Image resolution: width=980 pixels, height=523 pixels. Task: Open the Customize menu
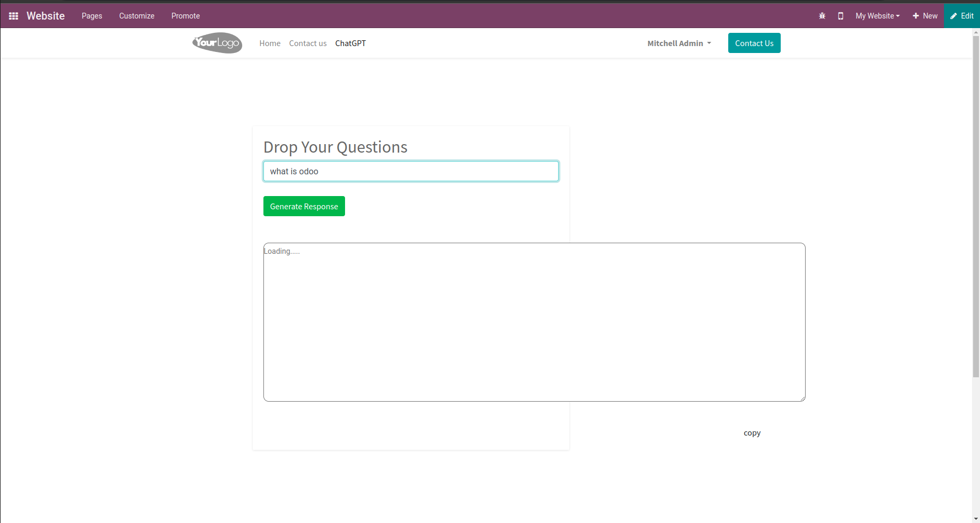pos(137,16)
